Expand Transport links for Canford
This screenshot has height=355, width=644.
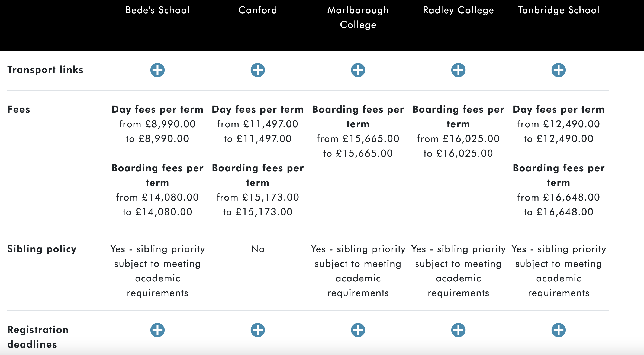pyautogui.click(x=258, y=70)
